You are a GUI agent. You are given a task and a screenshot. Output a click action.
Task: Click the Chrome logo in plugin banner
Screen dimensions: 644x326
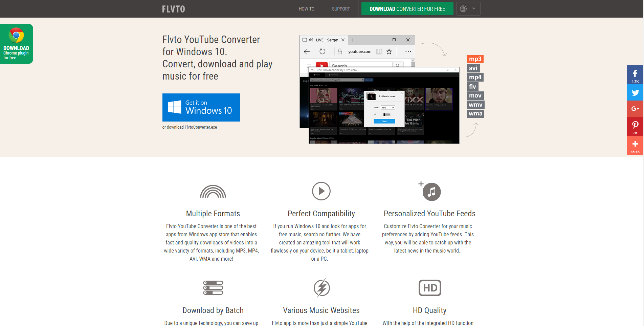point(16,35)
